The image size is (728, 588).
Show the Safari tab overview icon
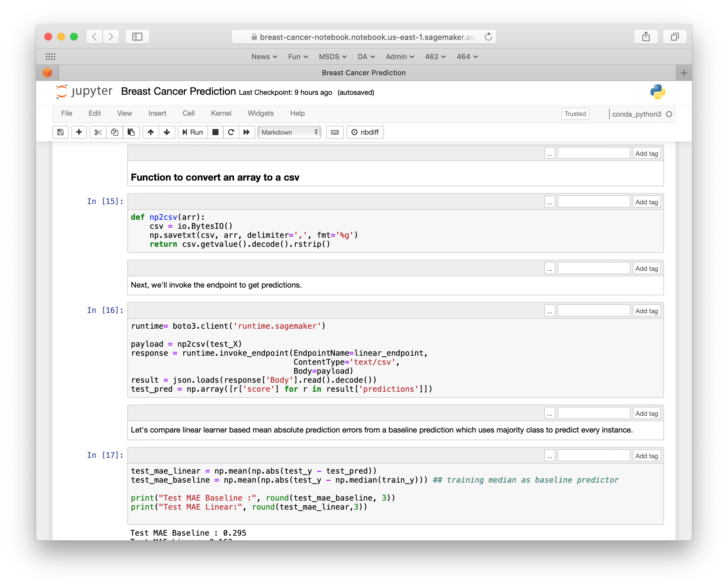click(675, 37)
